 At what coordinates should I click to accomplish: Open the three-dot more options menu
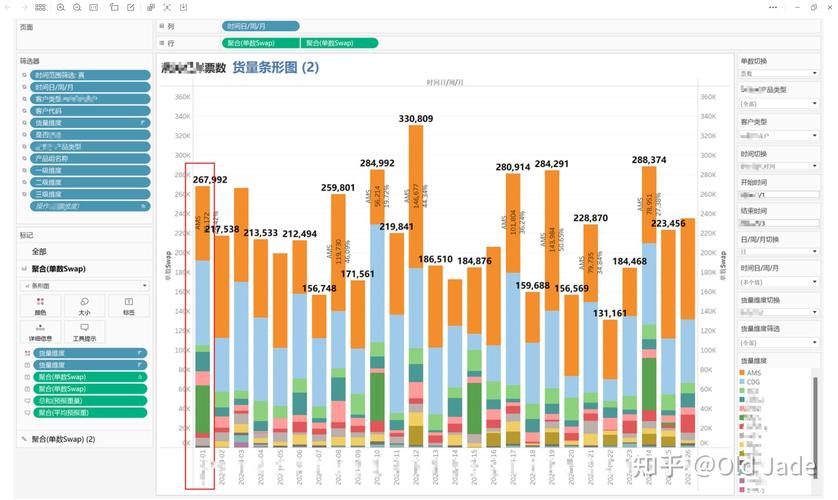773,7
